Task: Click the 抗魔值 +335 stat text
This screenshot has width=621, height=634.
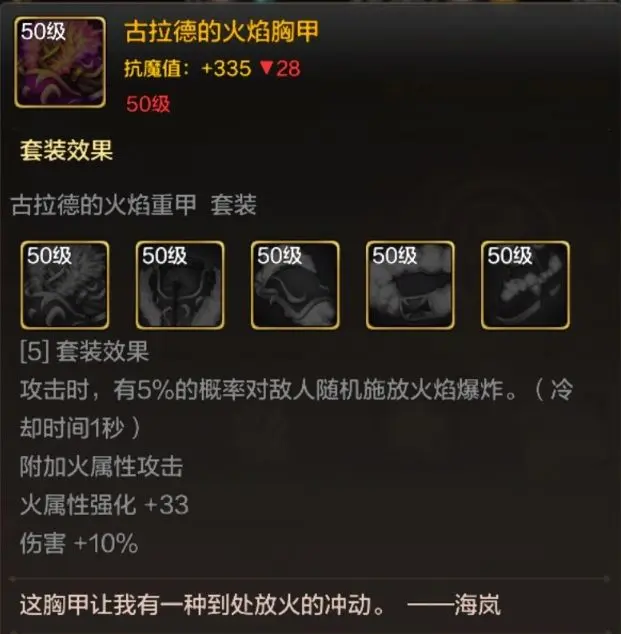Action: point(188,68)
